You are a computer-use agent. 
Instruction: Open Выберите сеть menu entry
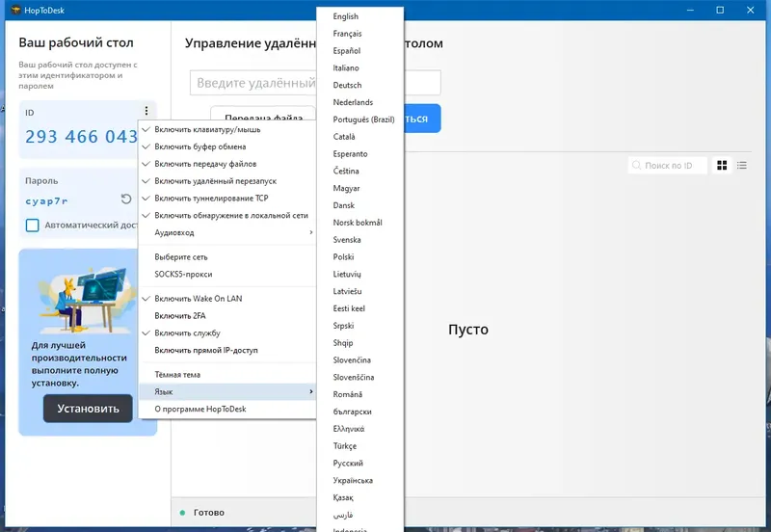tap(227, 257)
